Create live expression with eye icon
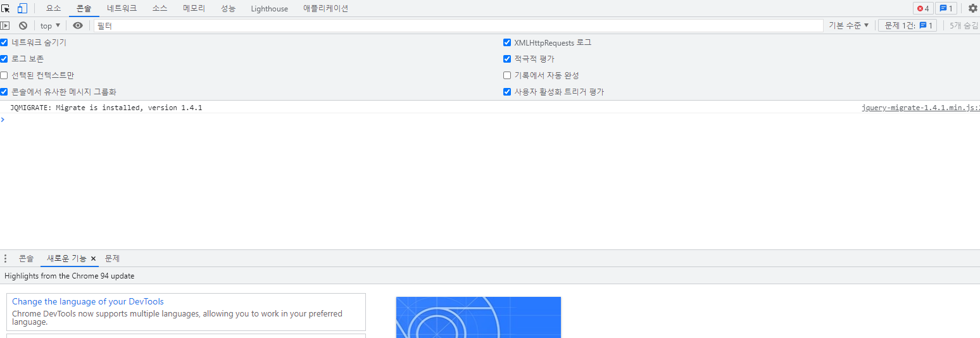The height and width of the screenshot is (338, 980). point(78,26)
